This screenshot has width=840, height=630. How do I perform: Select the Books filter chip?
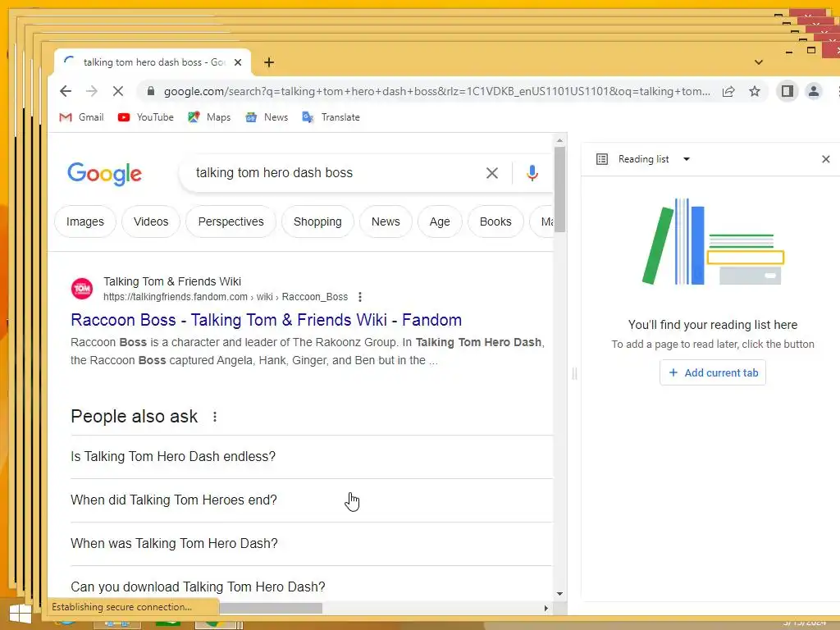point(495,221)
